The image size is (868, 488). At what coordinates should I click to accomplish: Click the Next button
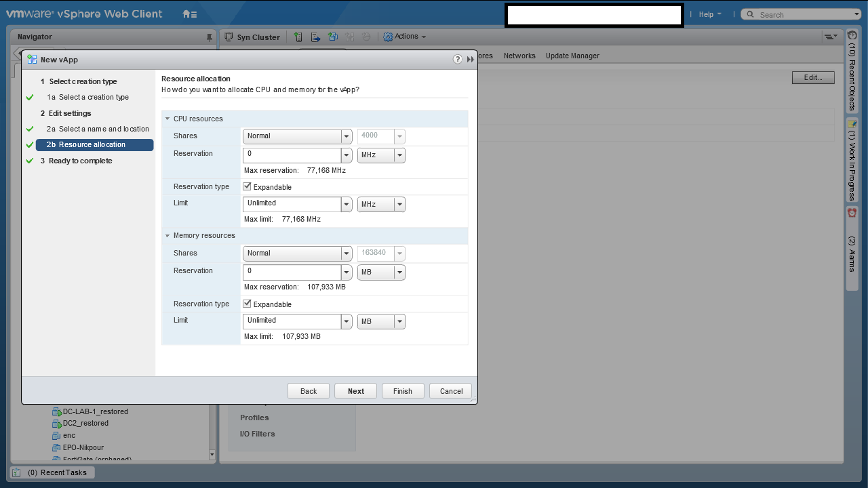[x=356, y=391]
